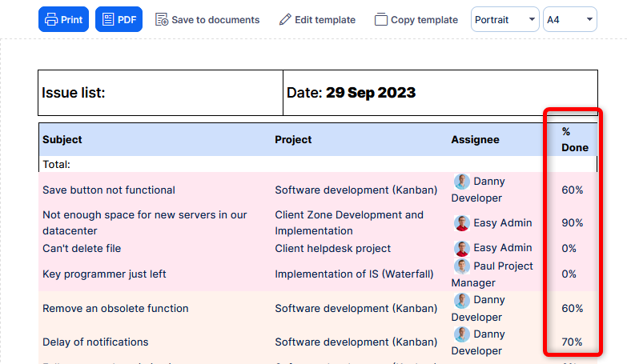Click the Subject column header
This screenshot has height=364, width=627.
pos(62,139)
